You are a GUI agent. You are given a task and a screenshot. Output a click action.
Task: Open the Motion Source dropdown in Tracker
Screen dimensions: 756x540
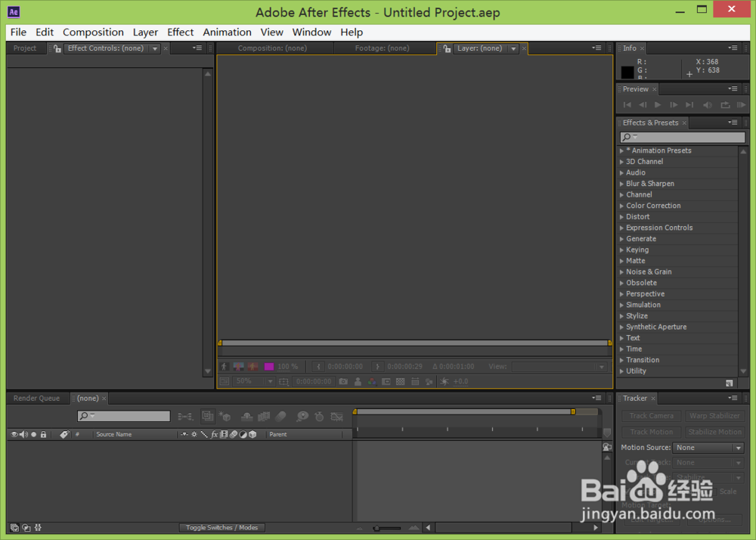[x=708, y=448]
